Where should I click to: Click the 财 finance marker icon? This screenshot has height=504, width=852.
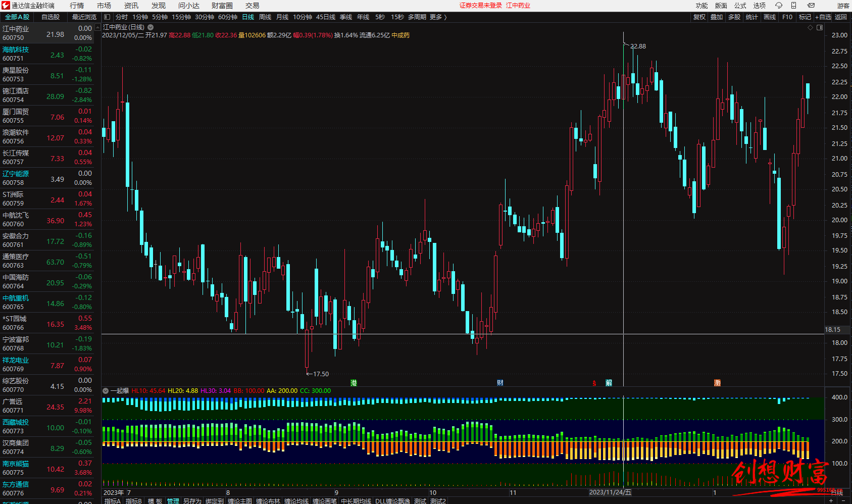click(500, 383)
